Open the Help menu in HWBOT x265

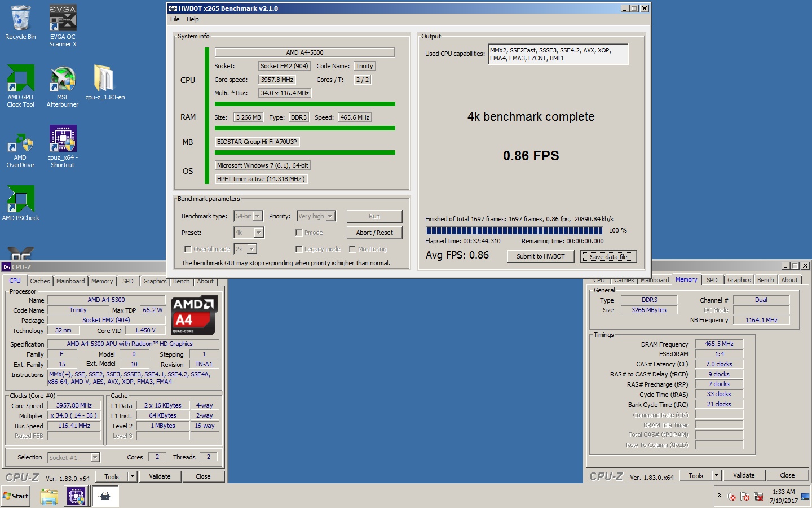coord(193,19)
